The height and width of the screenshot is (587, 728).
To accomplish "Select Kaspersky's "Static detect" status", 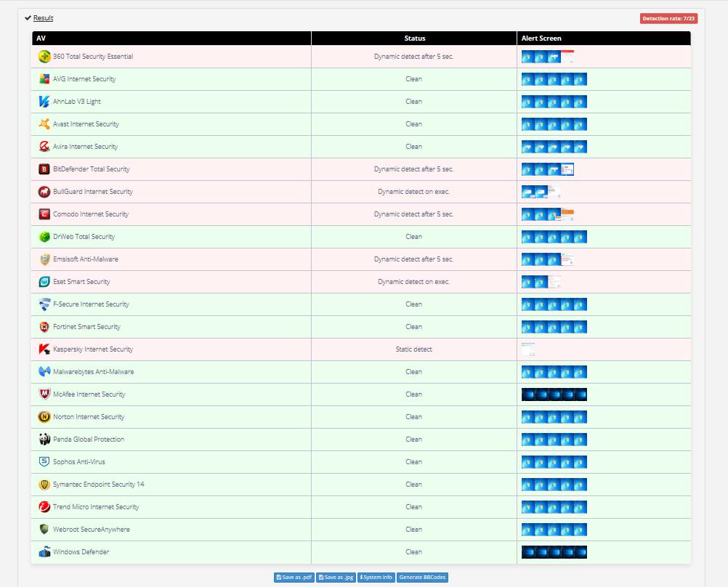I will 413,349.
